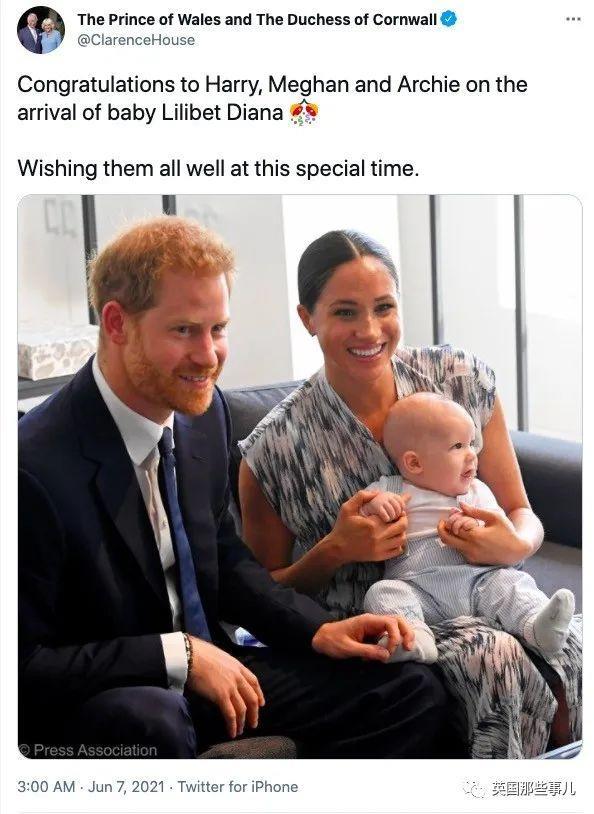
Task: Open the Clarence House profile avatar
Action: pyautogui.click(x=40, y=30)
